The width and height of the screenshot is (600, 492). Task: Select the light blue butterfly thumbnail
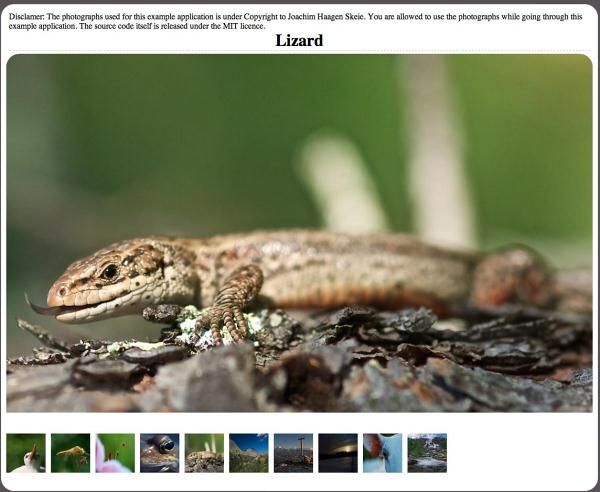pyautogui.click(x=383, y=453)
